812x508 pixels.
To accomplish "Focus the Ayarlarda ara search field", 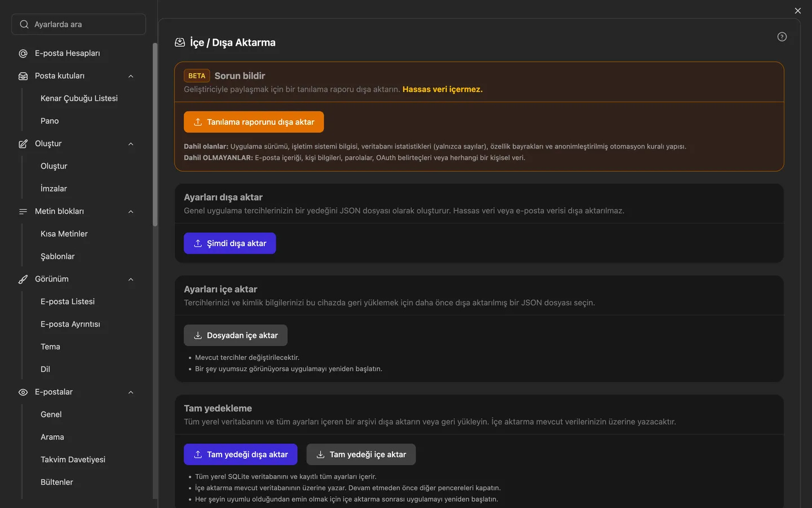I will coord(79,24).
